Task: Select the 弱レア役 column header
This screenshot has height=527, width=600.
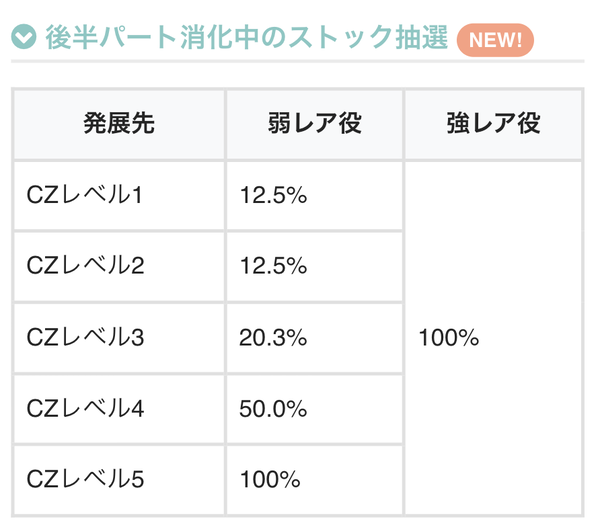Action: (x=315, y=124)
